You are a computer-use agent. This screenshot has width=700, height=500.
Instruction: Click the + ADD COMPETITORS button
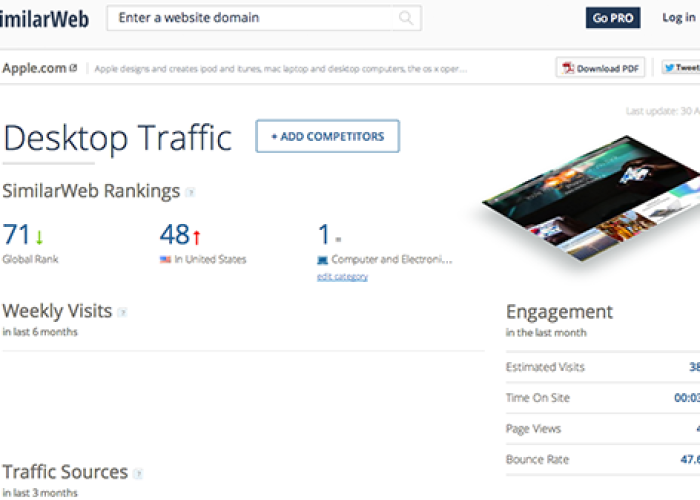[x=327, y=137]
